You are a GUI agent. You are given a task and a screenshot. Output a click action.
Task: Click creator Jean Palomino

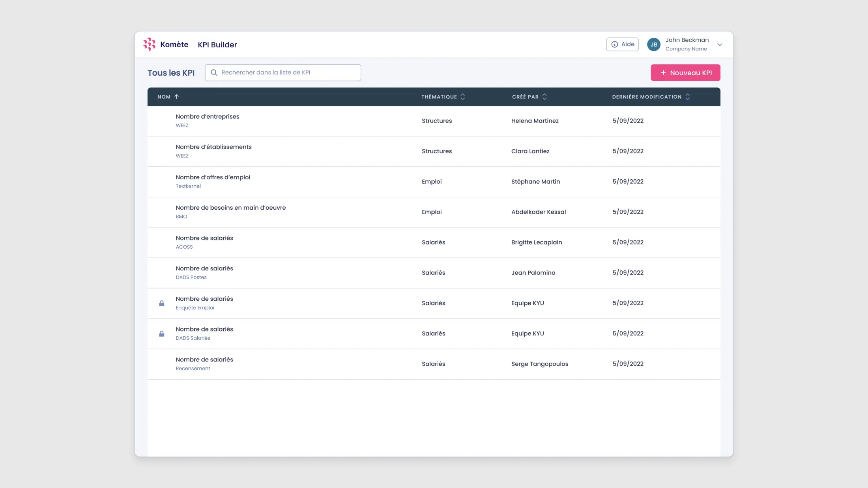click(533, 272)
